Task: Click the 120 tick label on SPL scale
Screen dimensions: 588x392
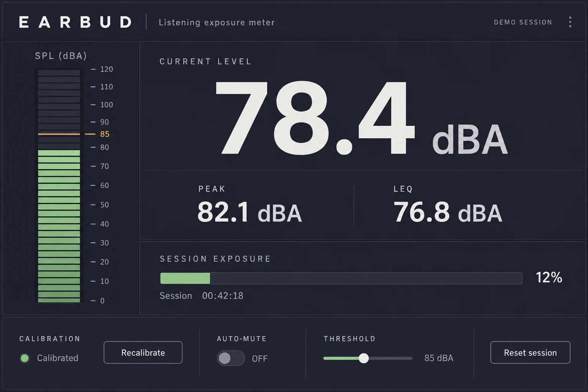Action: coord(106,69)
